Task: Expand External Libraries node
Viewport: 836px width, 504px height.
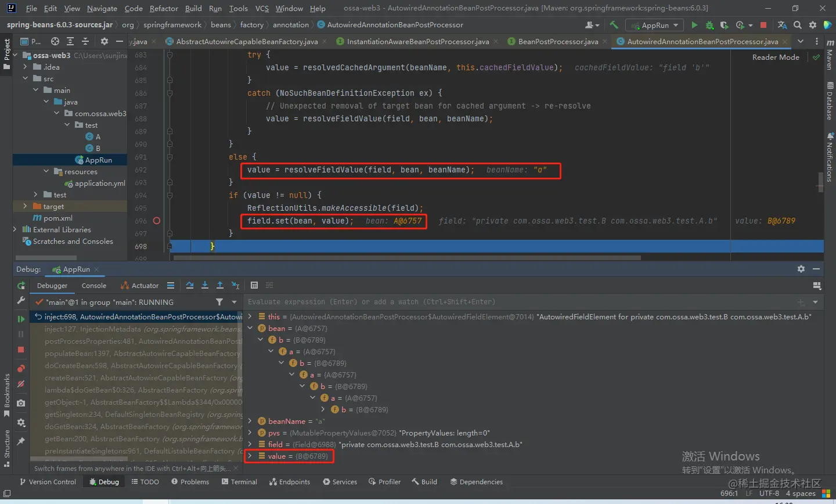Action: [16, 229]
